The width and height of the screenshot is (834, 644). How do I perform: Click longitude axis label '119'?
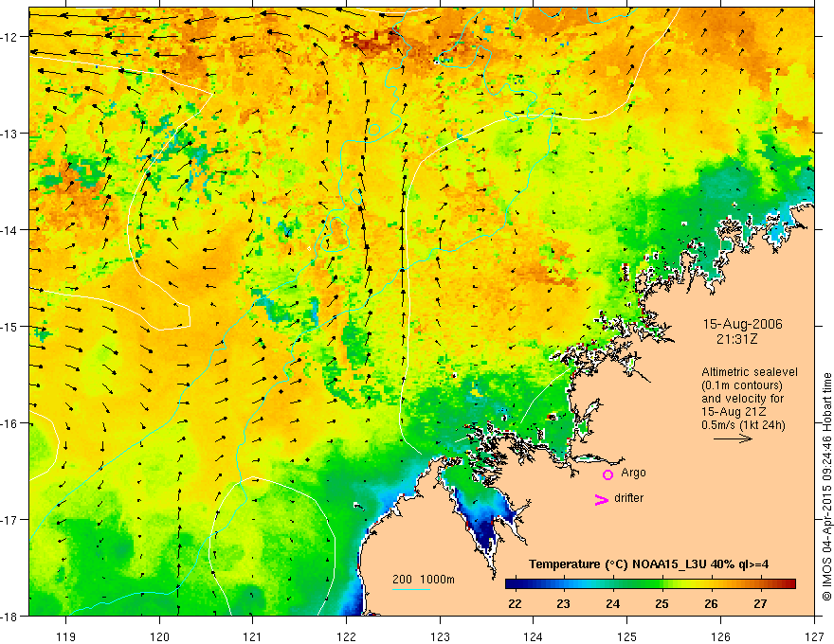pyautogui.click(x=65, y=636)
